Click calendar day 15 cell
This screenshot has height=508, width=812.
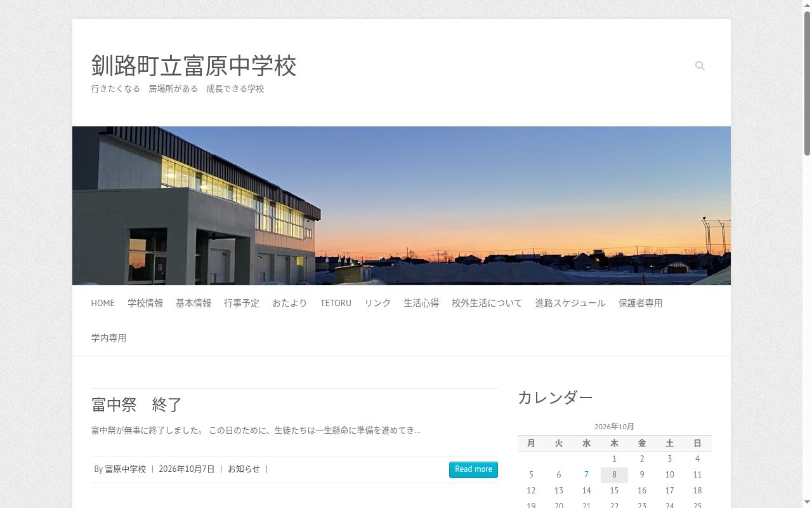(614, 490)
